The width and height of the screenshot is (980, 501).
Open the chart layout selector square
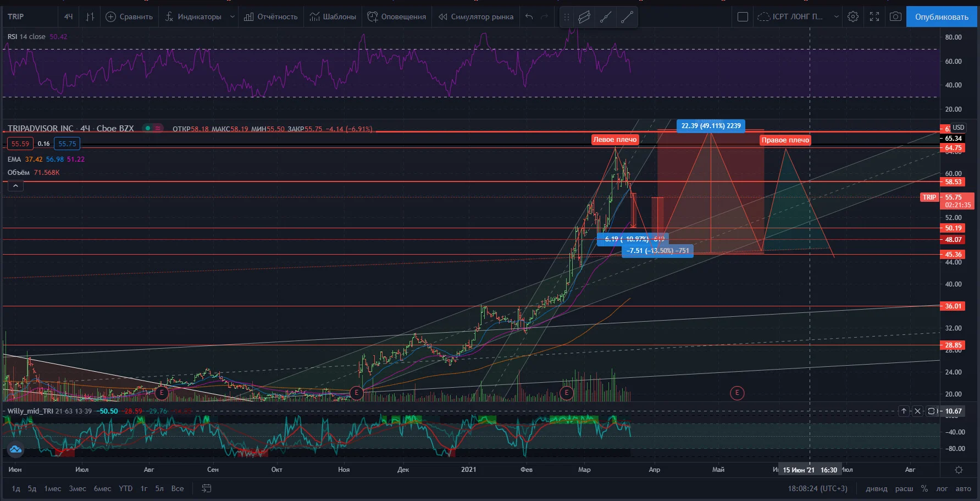[x=743, y=16]
